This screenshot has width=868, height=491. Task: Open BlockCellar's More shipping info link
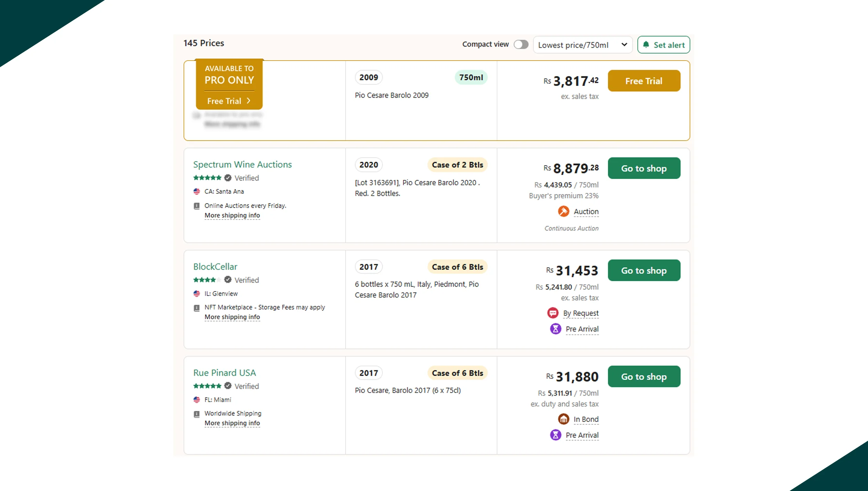point(232,317)
